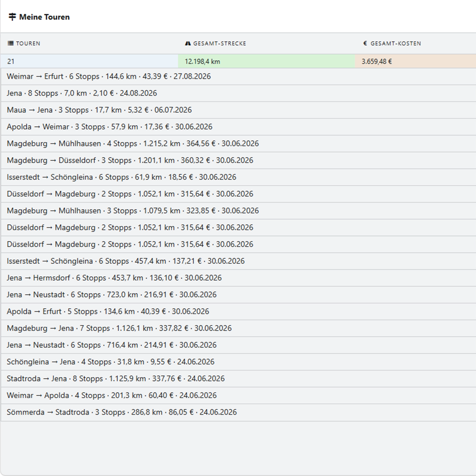Select the Apolda → Weimar 57,9 km tour

[238, 127]
